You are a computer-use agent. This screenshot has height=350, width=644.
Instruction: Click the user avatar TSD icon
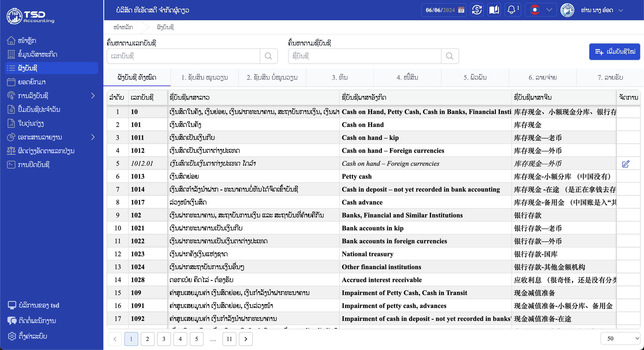567,10
